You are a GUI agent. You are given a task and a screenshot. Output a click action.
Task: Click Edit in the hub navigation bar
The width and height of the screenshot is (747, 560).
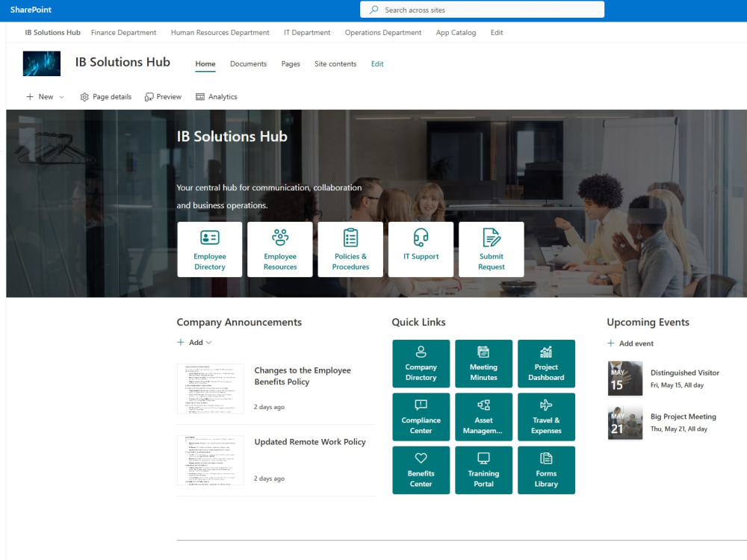click(x=497, y=32)
